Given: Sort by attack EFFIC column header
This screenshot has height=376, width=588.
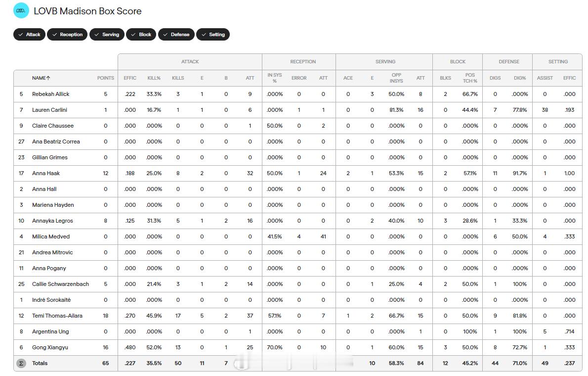Looking at the screenshot, I should pos(130,78).
